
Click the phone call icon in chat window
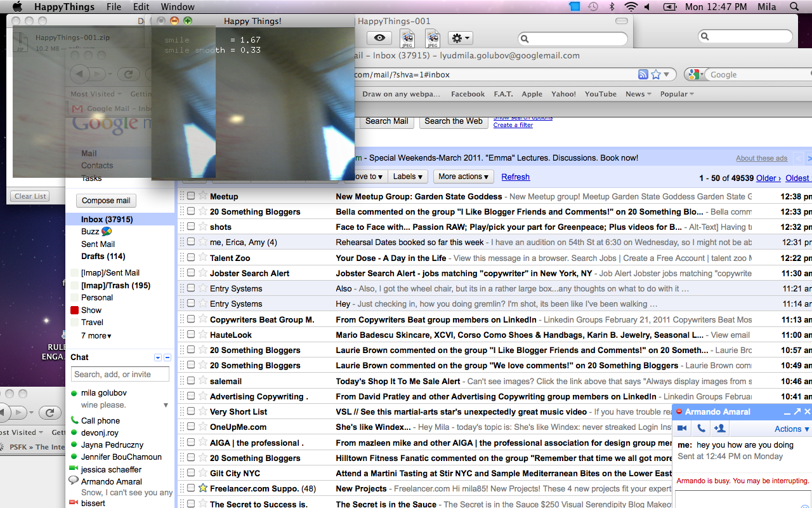pos(701,429)
